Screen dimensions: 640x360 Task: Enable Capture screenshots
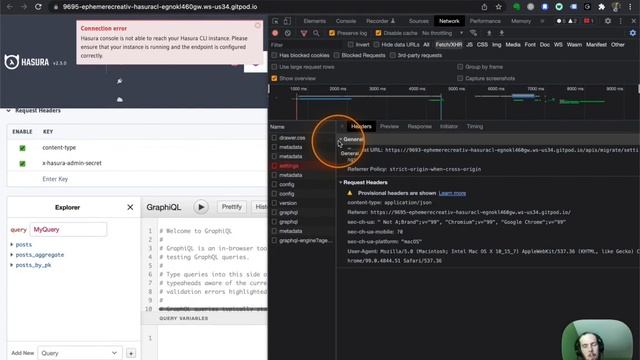click(460, 78)
